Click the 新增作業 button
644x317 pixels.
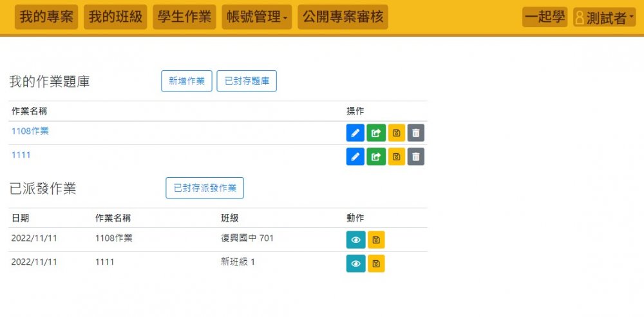186,81
